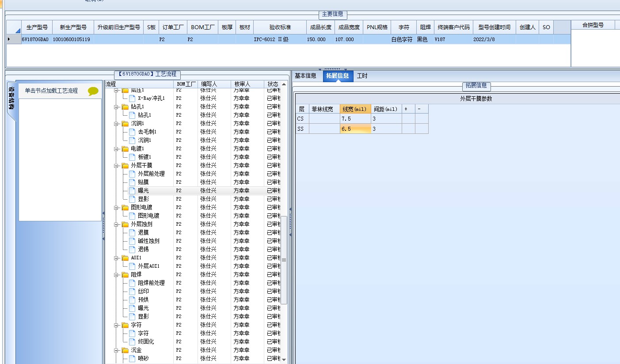Click the 沉金 folder icon
Screen dimensions: 620x364
[125, 350]
